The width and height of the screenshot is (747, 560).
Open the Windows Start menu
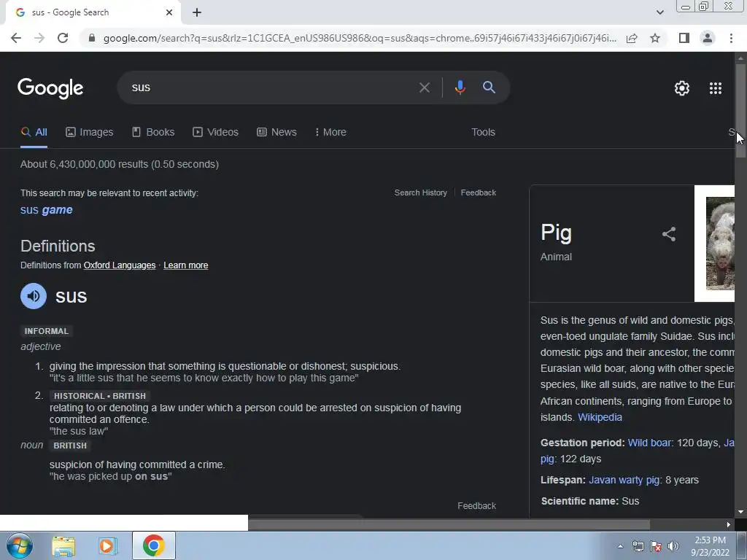(x=18, y=545)
